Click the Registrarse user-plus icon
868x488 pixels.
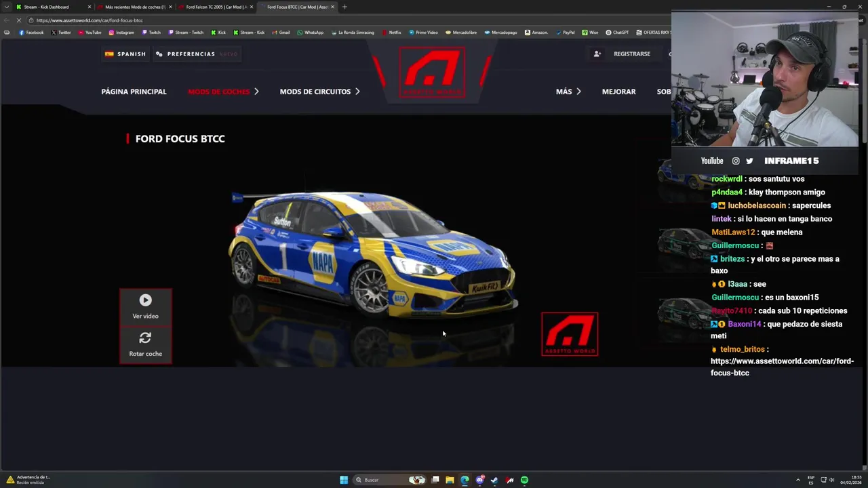[597, 54]
